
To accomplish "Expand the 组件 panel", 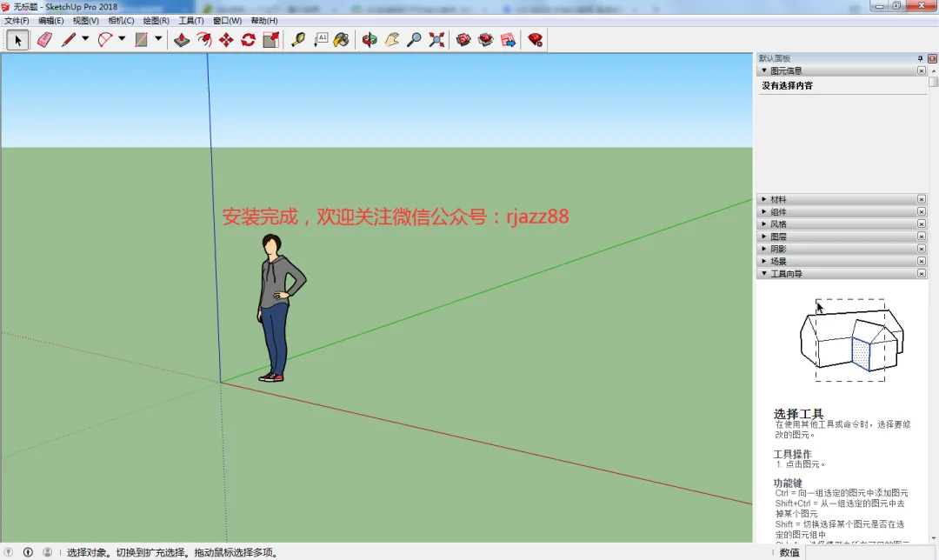I will point(842,211).
